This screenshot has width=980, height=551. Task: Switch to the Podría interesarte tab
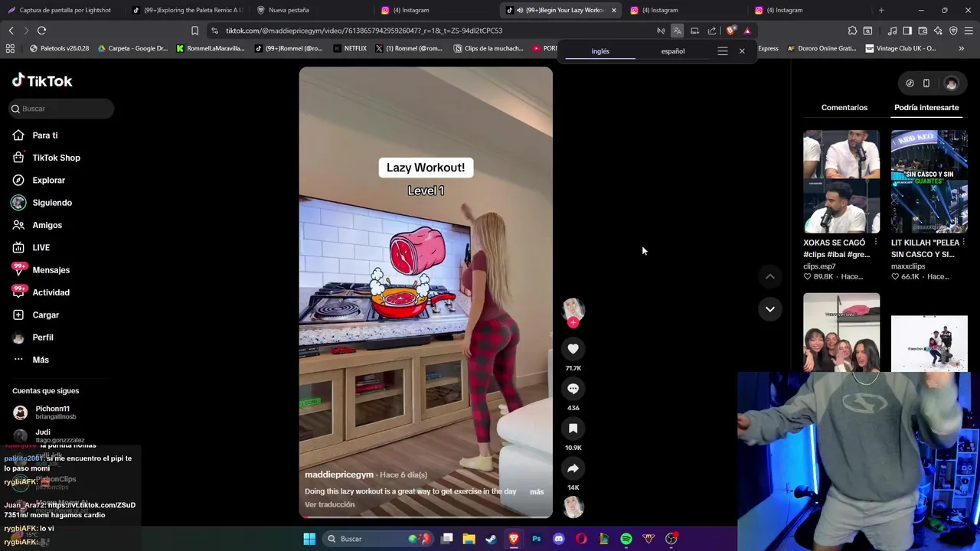(x=926, y=107)
